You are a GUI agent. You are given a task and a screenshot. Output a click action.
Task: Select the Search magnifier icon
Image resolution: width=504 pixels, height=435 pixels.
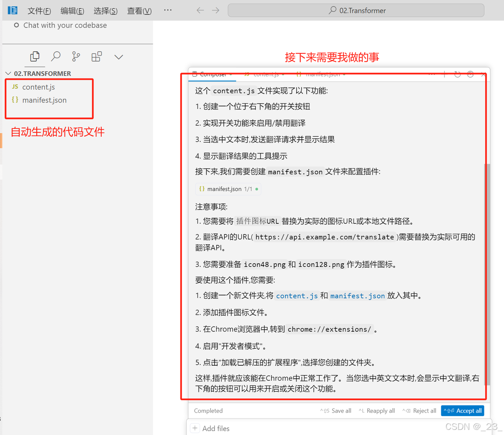coord(56,56)
